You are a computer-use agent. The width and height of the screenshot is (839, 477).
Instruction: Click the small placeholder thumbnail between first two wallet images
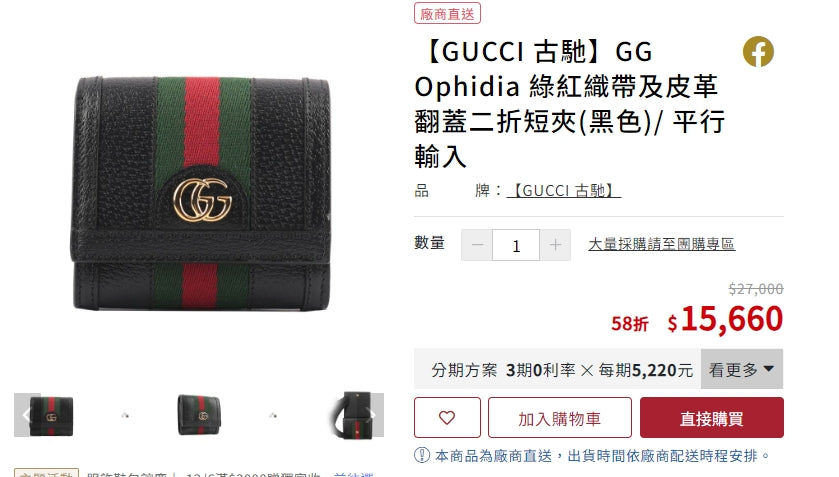tap(125, 415)
